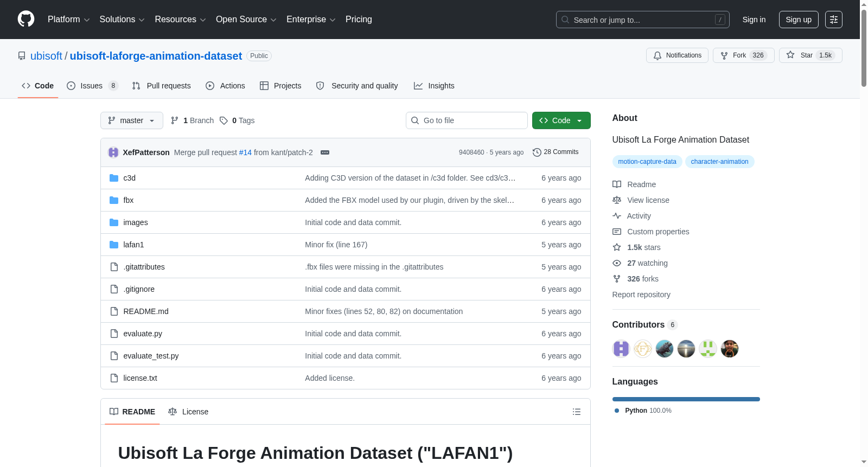Click the .gitattributes file icon
The image size is (868, 467).
(114, 267)
